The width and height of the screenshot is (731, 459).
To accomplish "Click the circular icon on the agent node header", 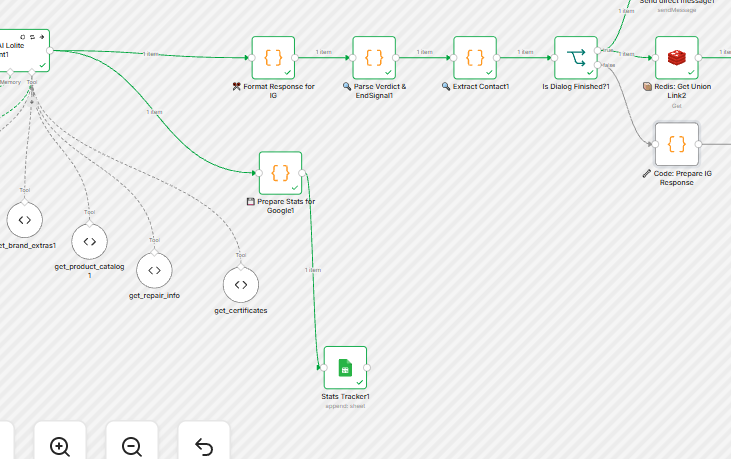I will tap(22, 37).
